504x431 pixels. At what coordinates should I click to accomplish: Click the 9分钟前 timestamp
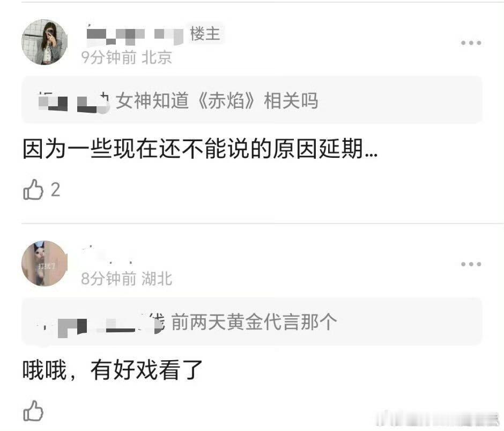point(109,57)
